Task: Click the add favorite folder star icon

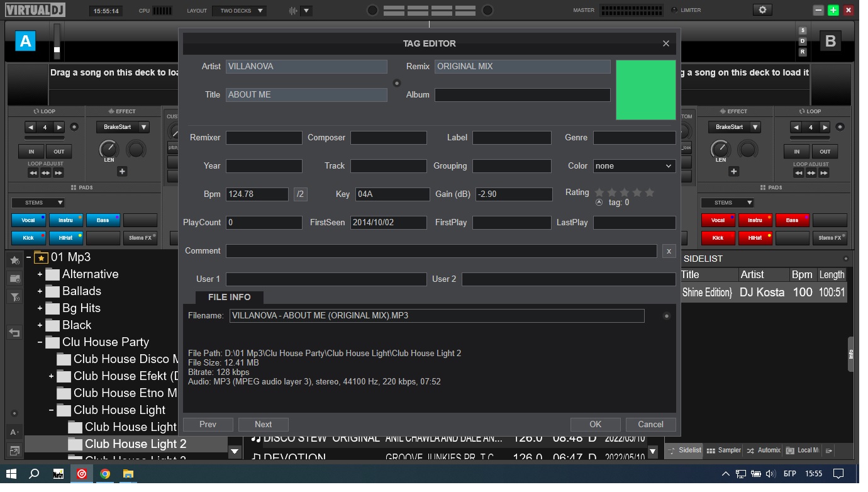Action: point(14,260)
